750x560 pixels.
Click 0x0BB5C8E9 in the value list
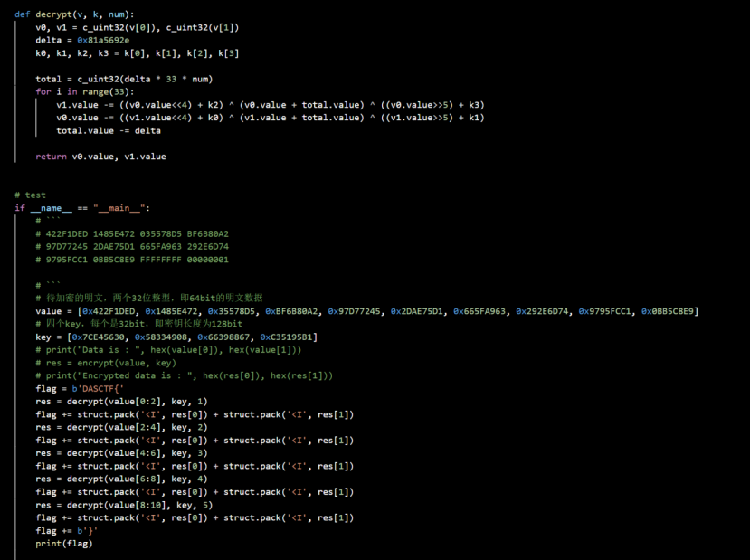pos(668,311)
